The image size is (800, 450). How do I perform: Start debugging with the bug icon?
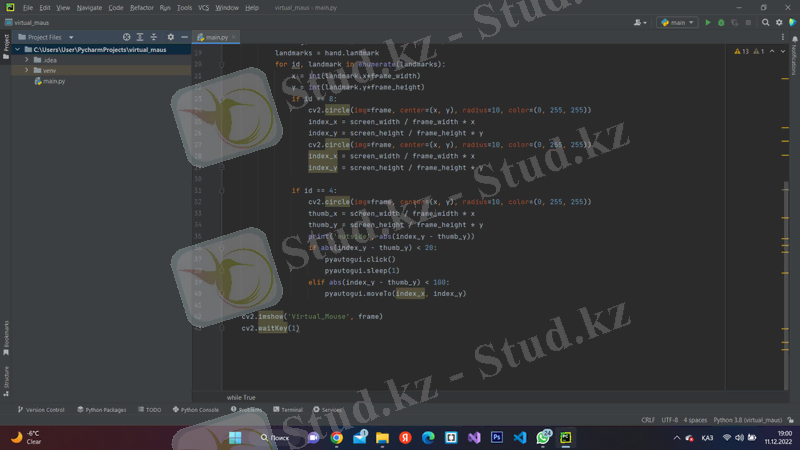click(x=721, y=22)
